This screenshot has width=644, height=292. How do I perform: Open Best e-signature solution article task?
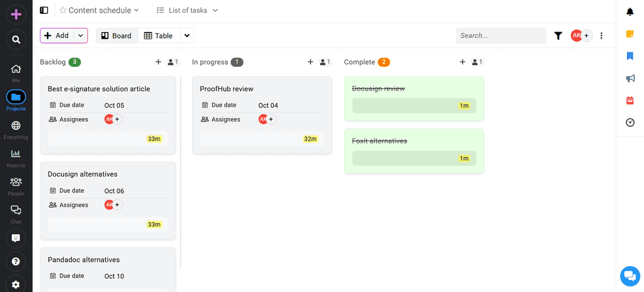point(99,89)
